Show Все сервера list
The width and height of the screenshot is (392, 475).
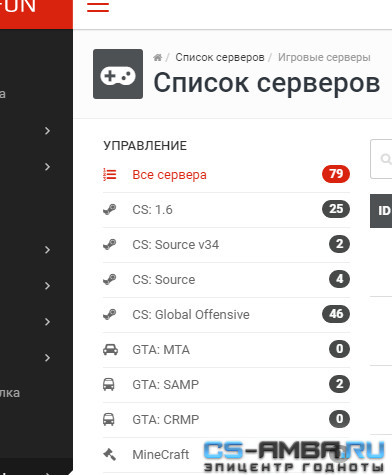click(x=169, y=175)
